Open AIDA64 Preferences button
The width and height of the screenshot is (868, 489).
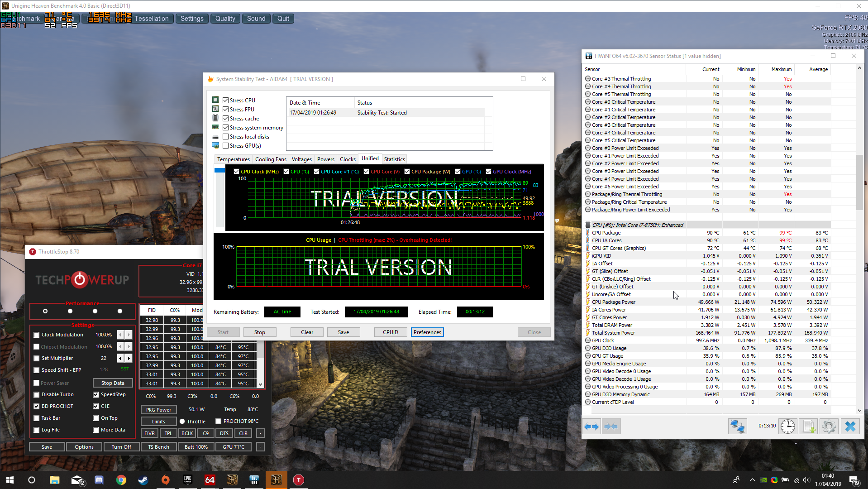tap(427, 332)
